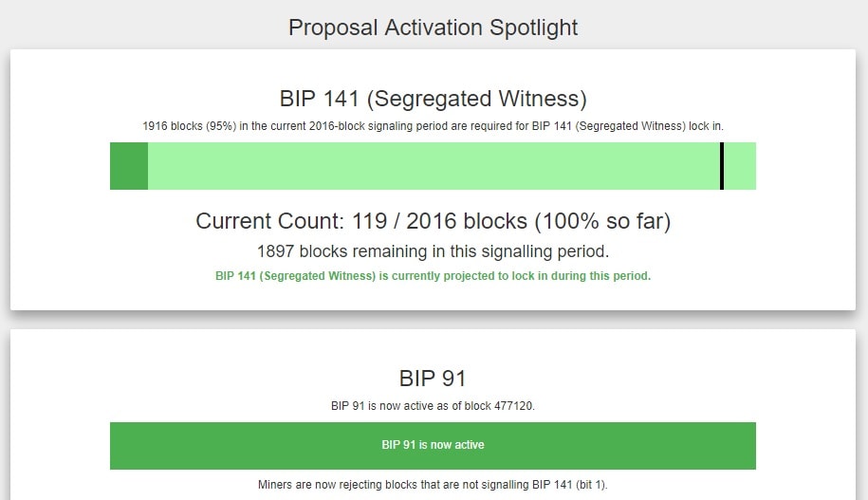
Task: Click the Proposal Activation Spotlight page title
Action: tap(433, 27)
